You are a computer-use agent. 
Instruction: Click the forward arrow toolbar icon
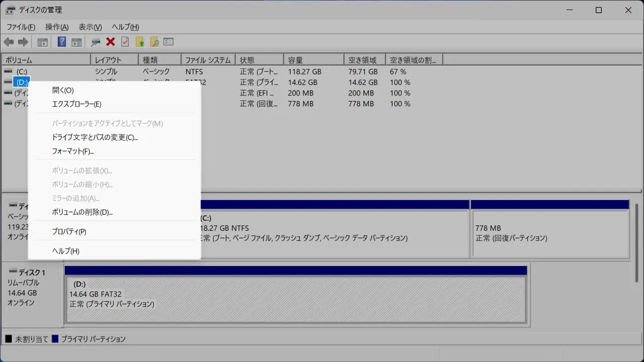pos(23,42)
